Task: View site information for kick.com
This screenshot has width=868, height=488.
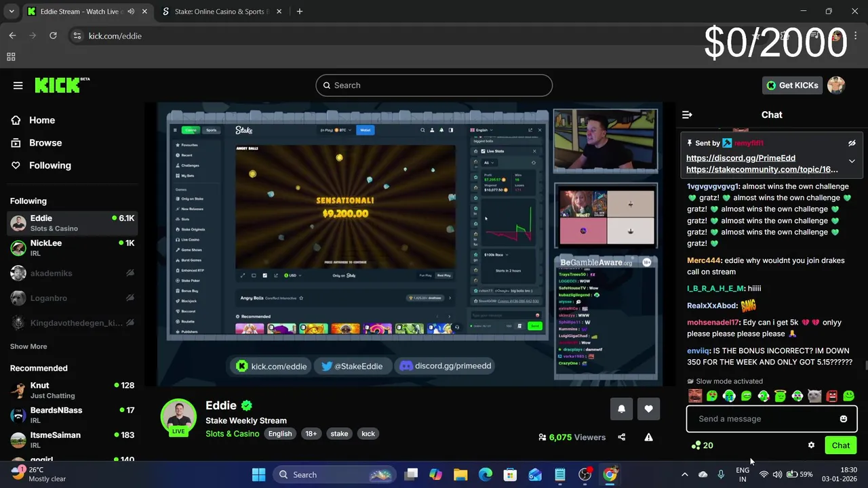Action: click(77, 35)
